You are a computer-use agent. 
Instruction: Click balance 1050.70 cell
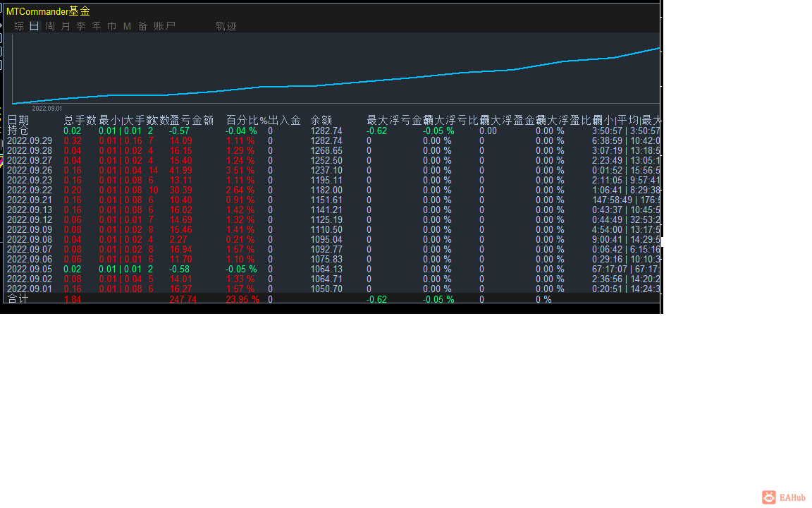coord(326,288)
